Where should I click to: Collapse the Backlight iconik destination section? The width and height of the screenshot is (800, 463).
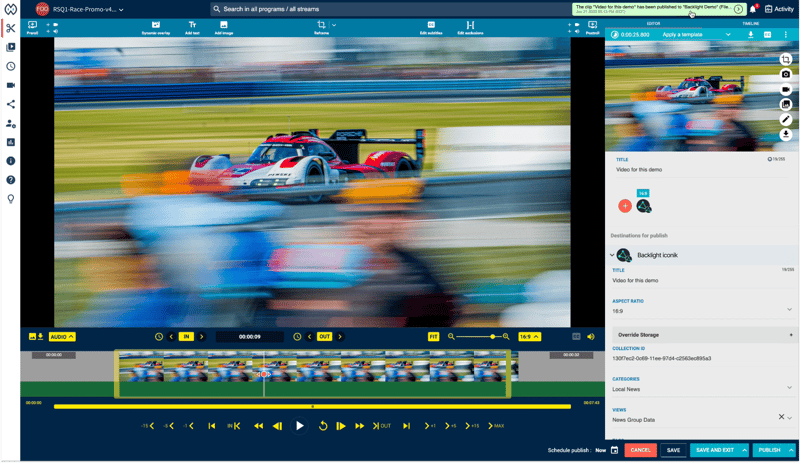[612, 255]
